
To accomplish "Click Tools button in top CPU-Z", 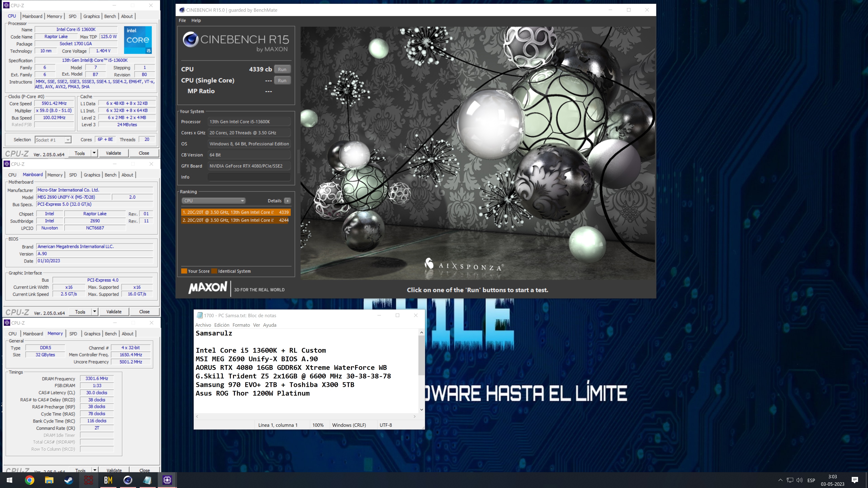I will coord(80,153).
